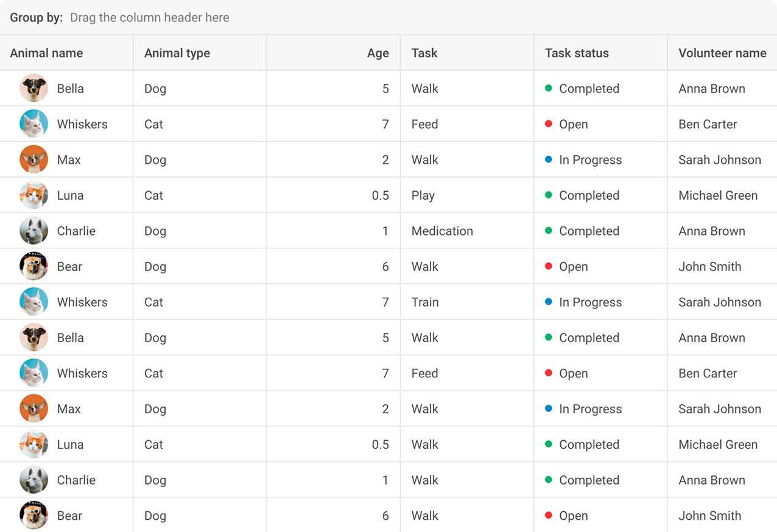Click the red status dot on Bear's Walk row
This screenshot has height=532, width=777.
(549, 266)
